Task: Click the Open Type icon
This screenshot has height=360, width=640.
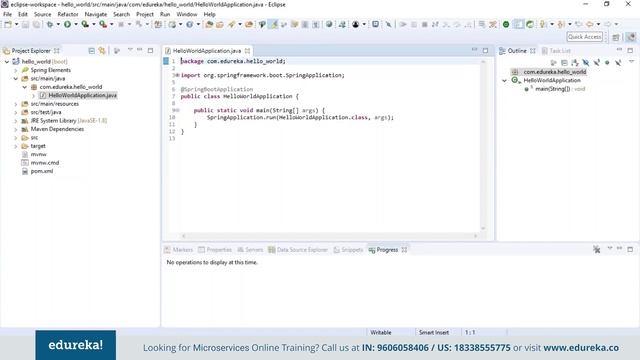Action: (209, 24)
